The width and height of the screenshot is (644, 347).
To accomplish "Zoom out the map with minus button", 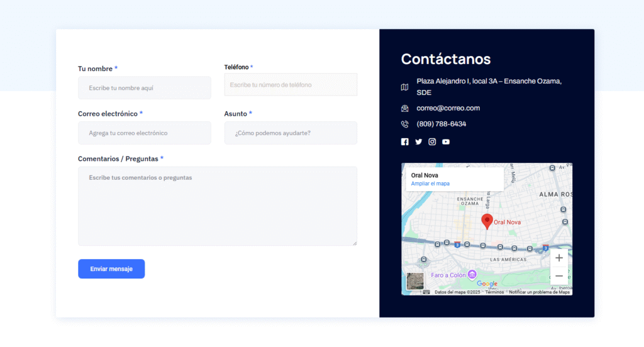I will (558, 276).
